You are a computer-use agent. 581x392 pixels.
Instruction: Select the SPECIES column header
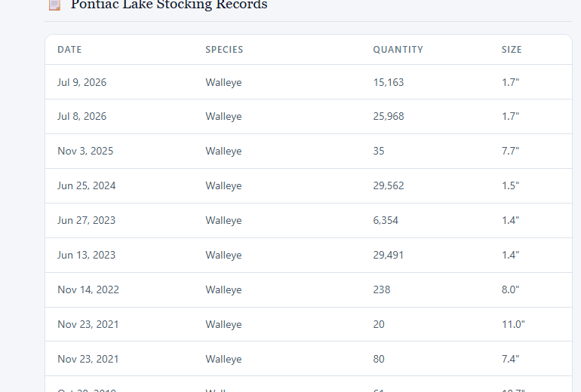click(x=224, y=50)
